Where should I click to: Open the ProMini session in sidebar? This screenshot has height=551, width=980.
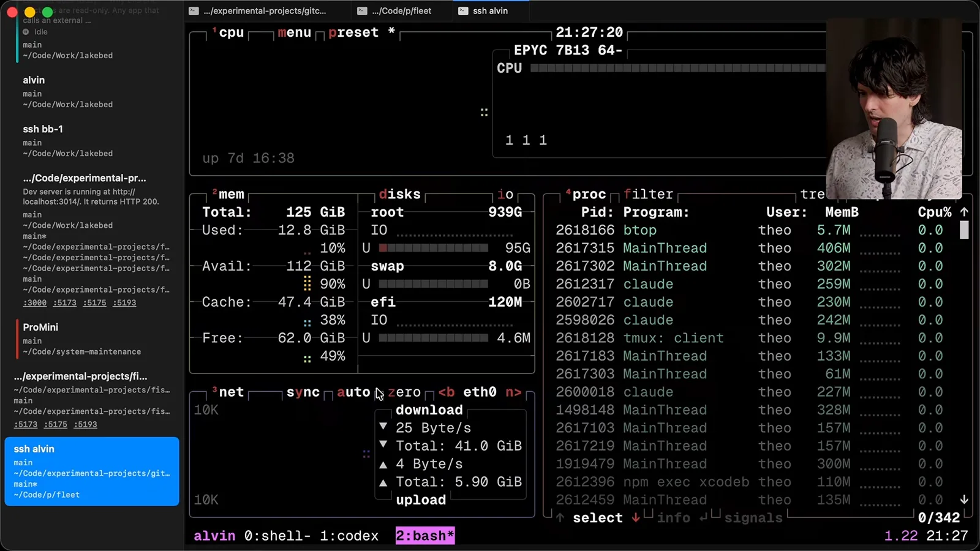coord(92,339)
